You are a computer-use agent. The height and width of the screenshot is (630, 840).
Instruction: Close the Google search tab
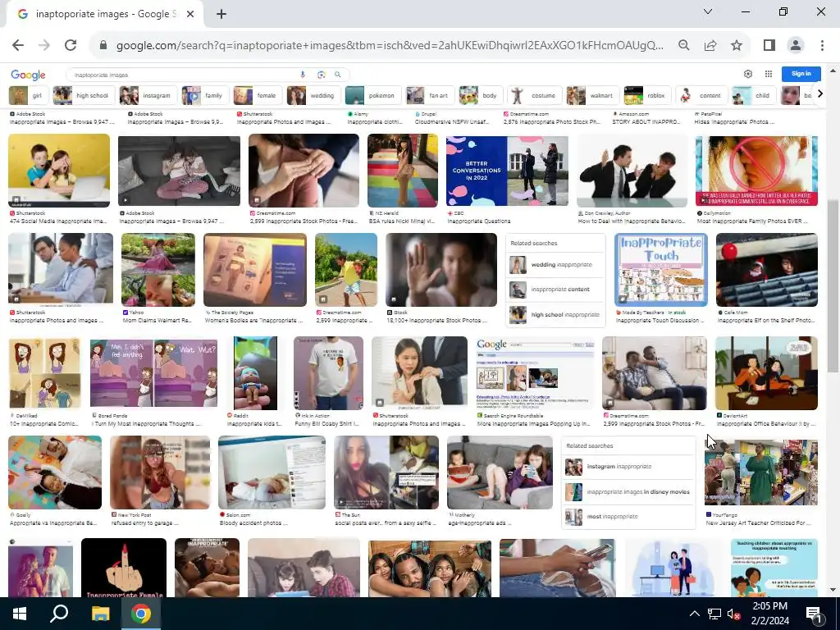pos(190,14)
